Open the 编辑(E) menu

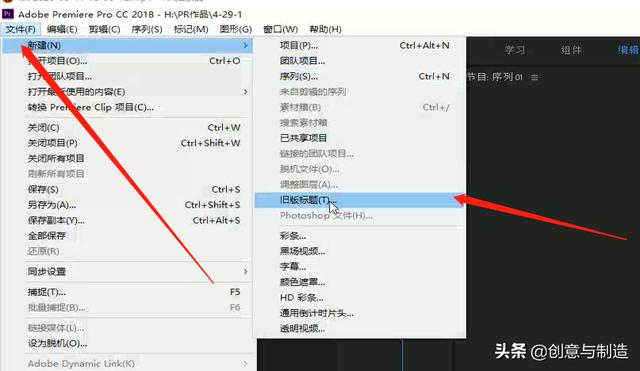coord(62,29)
